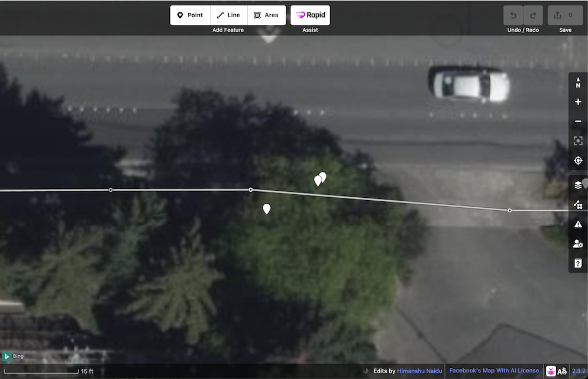Click the Redo arrow button

point(533,15)
